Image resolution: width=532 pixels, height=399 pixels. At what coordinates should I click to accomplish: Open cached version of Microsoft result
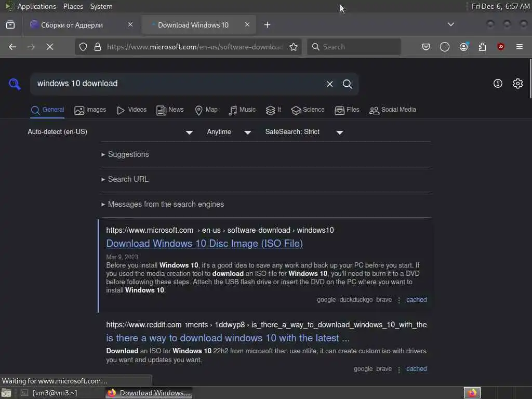point(417,300)
